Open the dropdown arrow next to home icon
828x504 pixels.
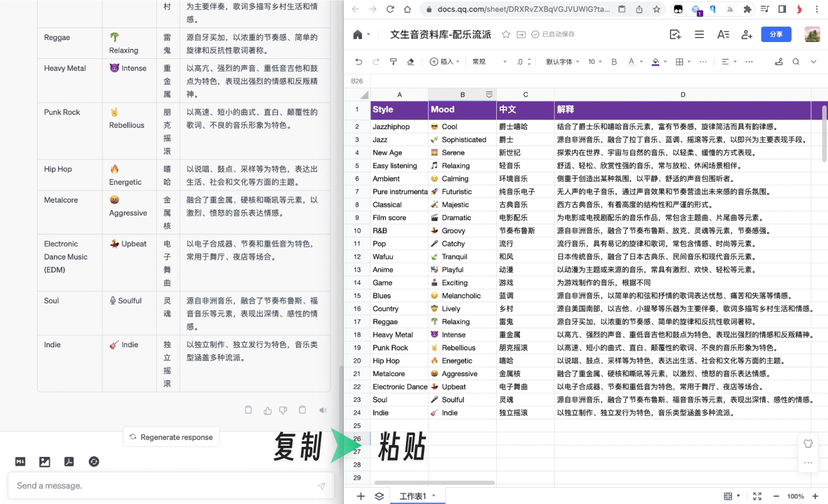(368, 34)
